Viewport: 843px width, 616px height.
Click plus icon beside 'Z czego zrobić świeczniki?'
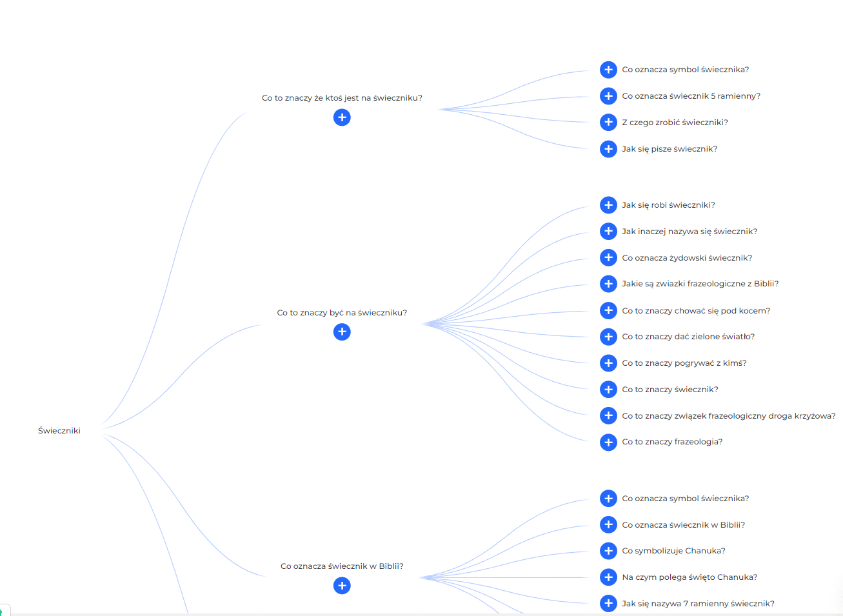(x=608, y=123)
